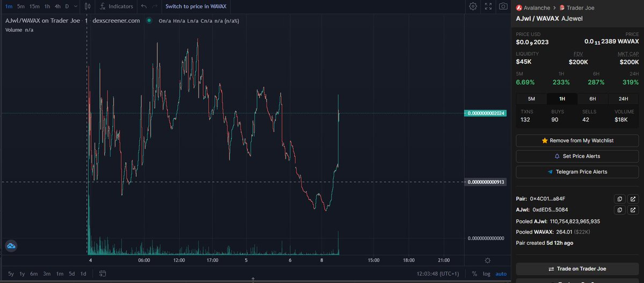Click the MKT CAP label
The height and width of the screenshot is (283, 644).
(x=628, y=54)
